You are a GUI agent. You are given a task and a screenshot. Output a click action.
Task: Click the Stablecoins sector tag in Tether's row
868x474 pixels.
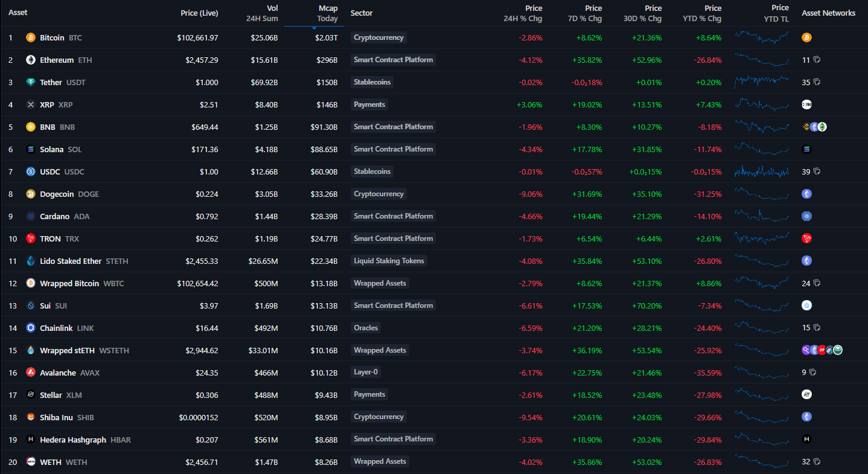coord(372,82)
